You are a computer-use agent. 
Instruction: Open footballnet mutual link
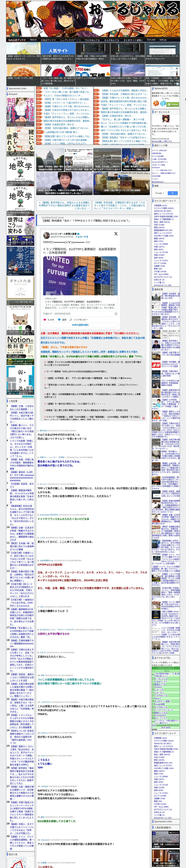[156, 168]
